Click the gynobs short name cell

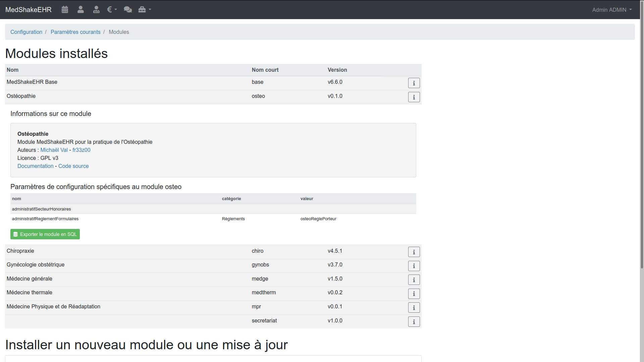(260, 264)
